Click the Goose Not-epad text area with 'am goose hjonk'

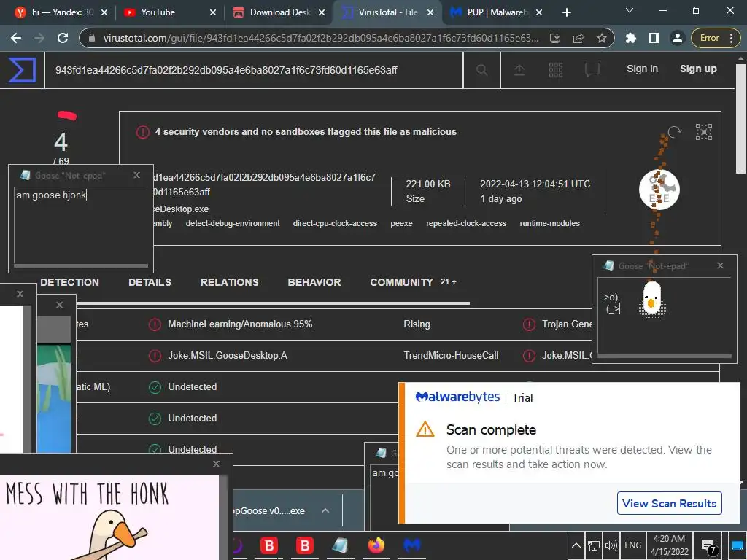tap(81, 226)
